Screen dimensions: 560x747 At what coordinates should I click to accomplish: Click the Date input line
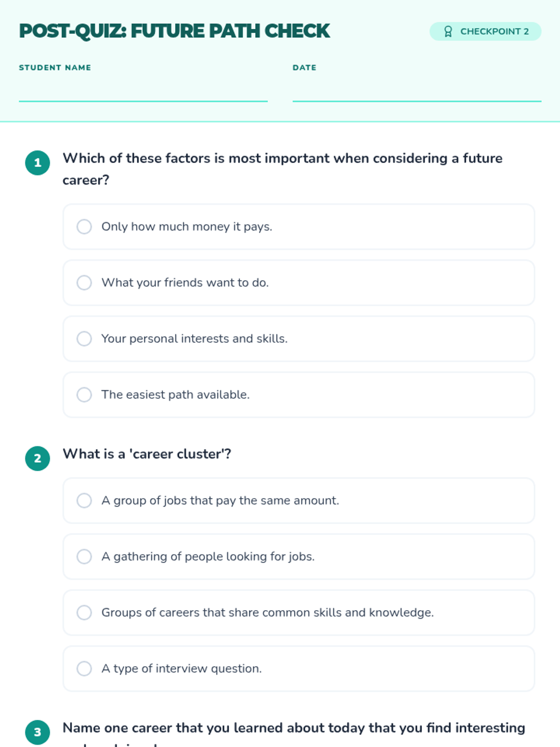click(417, 91)
